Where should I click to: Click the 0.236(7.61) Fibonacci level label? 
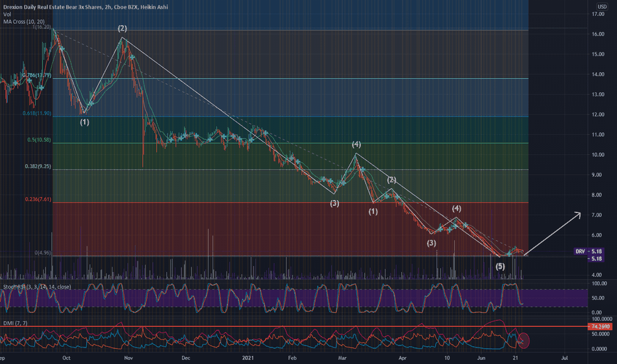click(x=38, y=199)
